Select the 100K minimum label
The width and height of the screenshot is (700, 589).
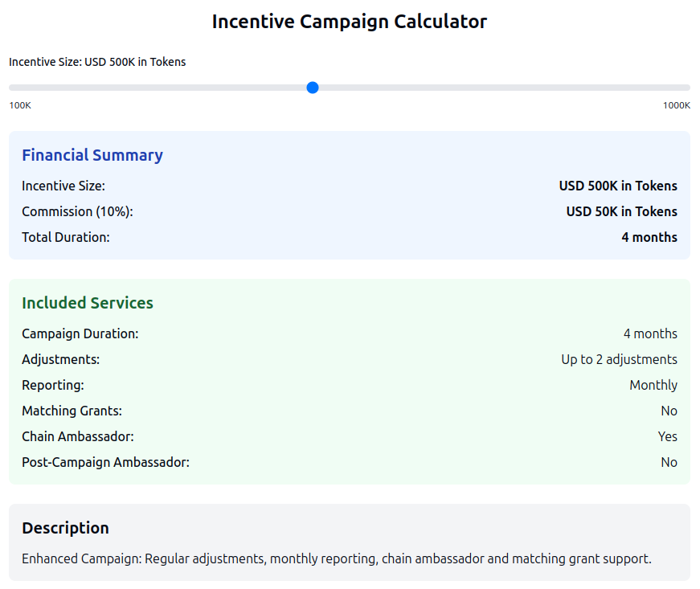[19, 104]
